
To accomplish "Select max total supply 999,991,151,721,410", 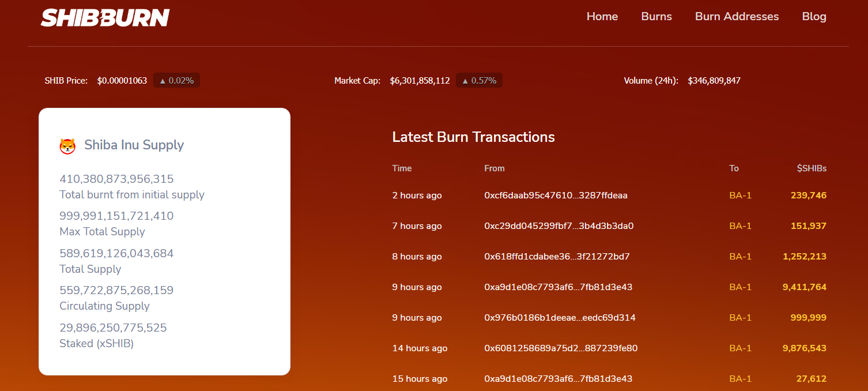I will point(116,216).
